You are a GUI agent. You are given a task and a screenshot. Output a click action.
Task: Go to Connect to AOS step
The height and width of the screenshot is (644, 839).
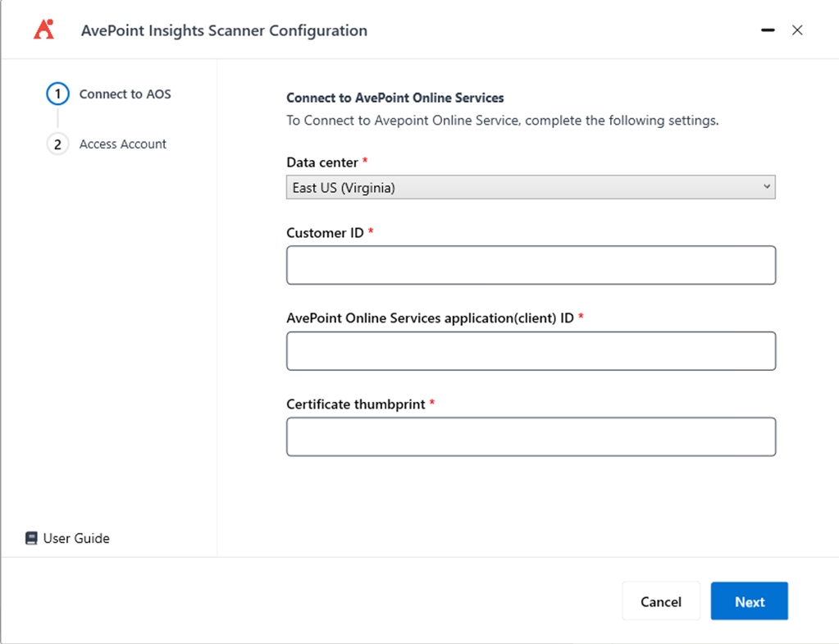tap(125, 94)
